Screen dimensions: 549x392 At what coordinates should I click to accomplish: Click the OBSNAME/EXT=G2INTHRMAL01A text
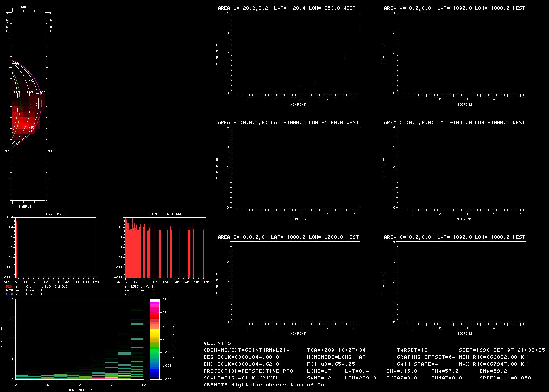pos(247,350)
